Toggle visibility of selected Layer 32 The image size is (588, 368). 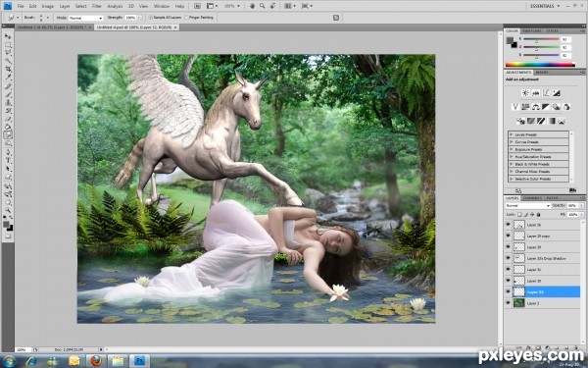click(x=508, y=291)
